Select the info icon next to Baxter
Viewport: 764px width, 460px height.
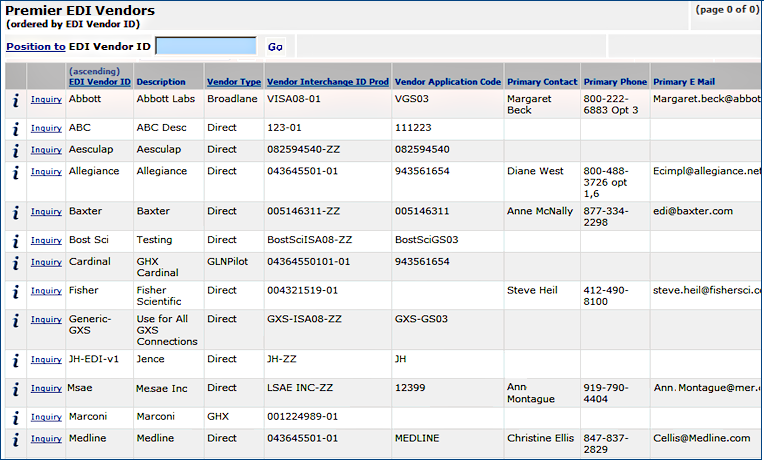click(x=16, y=212)
